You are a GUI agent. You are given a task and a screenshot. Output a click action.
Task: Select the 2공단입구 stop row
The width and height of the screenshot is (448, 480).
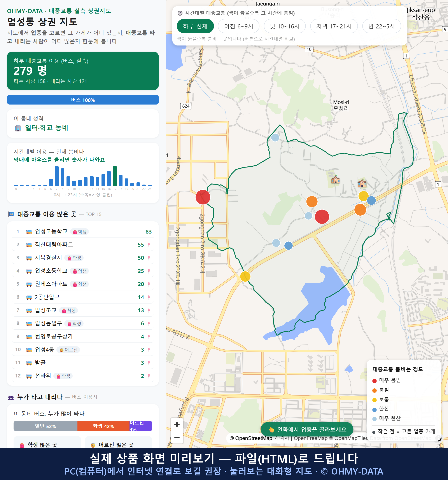pyautogui.click(x=83, y=297)
